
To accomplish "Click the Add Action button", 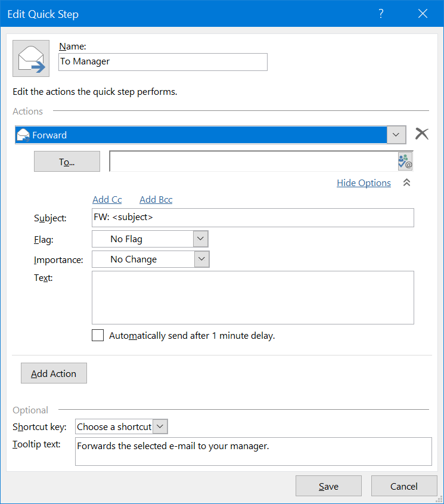I will 54,373.
